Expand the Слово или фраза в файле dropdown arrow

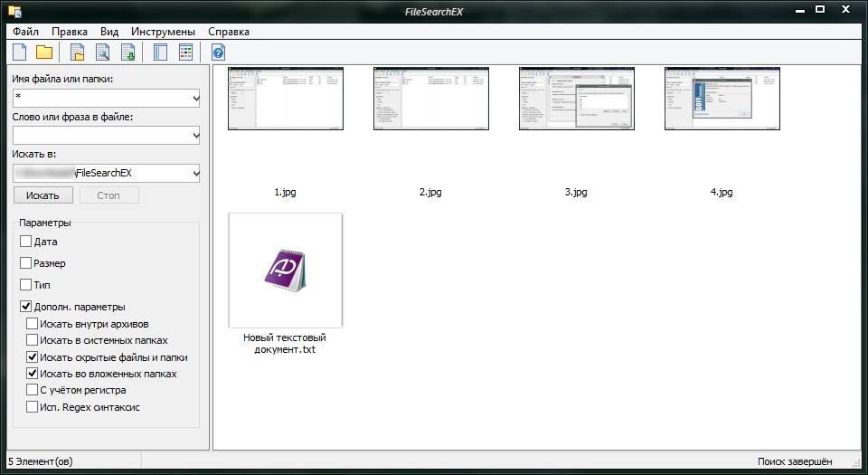tap(195, 136)
